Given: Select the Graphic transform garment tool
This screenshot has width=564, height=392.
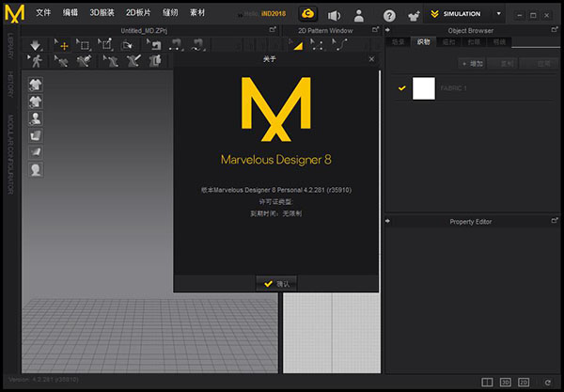Looking at the screenshot, I should click(x=84, y=61).
